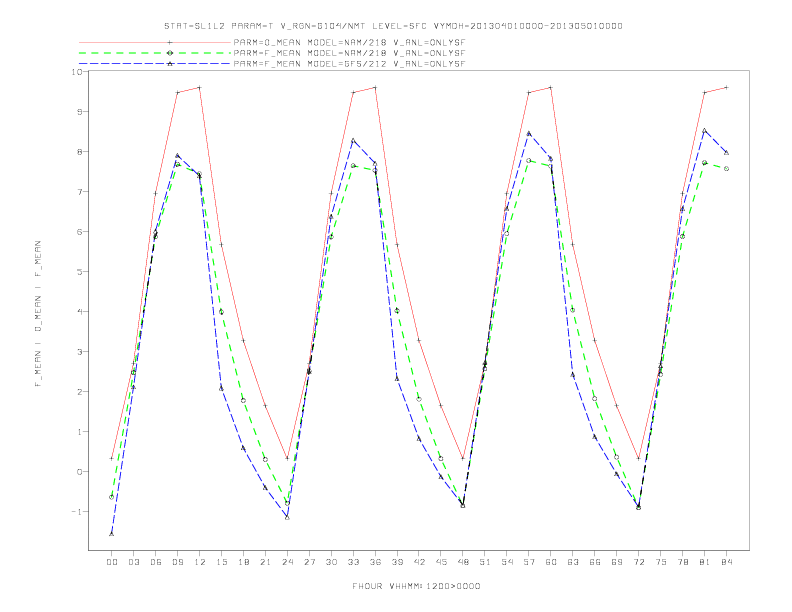Click x-axis tick label 84

[x=727, y=562]
